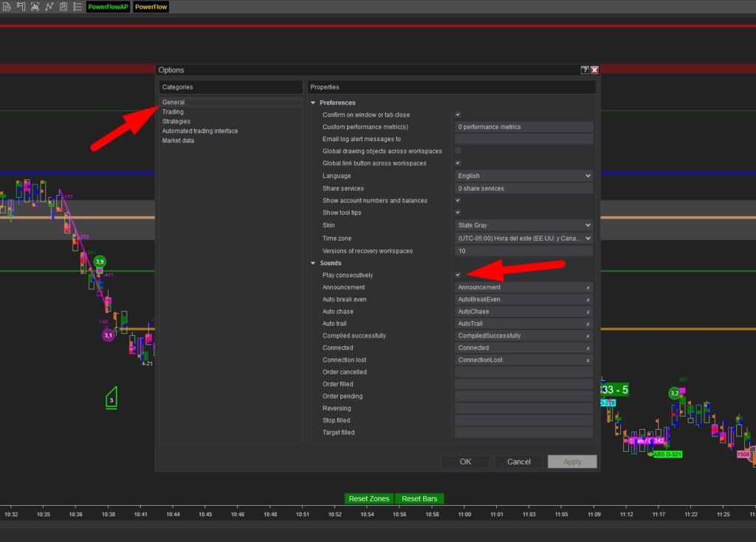Open the instrument list toolbar icon
Viewport: 756px width, 542px height.
click(78, 7)
